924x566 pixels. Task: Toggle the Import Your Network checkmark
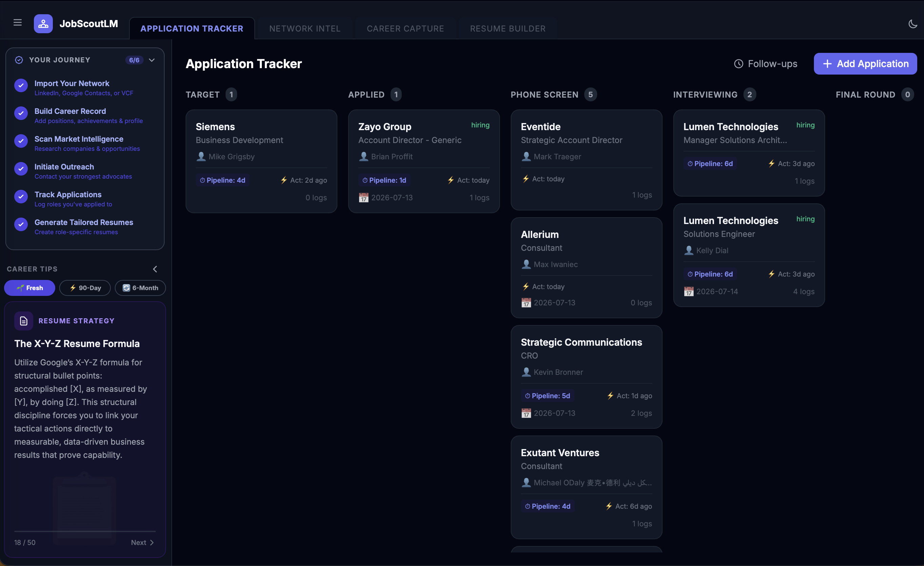pyautogui.click(x=21, y=85)
